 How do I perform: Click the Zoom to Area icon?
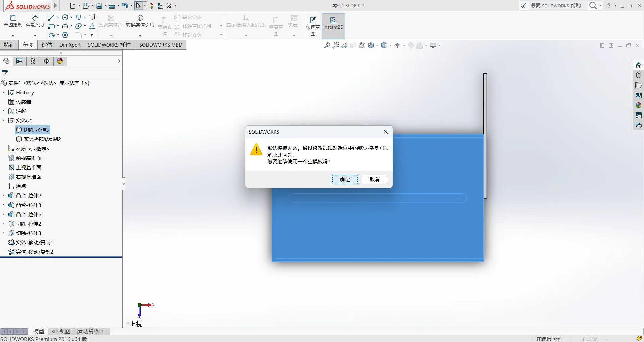point(336,45)
